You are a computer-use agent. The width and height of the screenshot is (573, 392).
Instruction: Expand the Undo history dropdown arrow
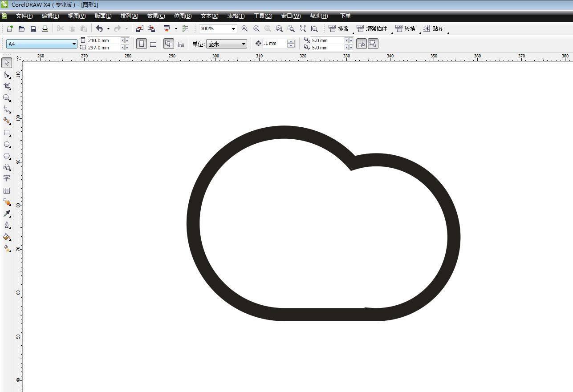point(108,28)
